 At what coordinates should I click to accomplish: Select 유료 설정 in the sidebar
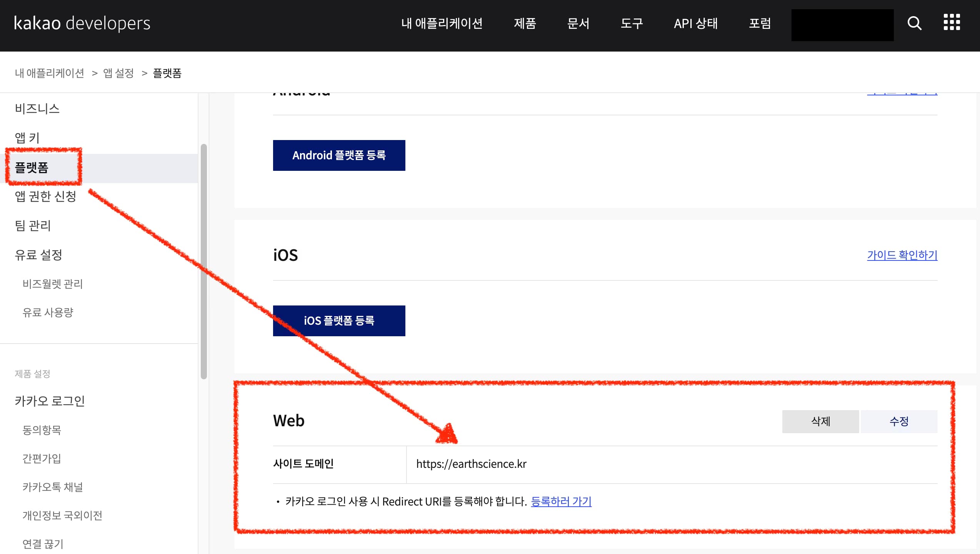pos(38,255)
